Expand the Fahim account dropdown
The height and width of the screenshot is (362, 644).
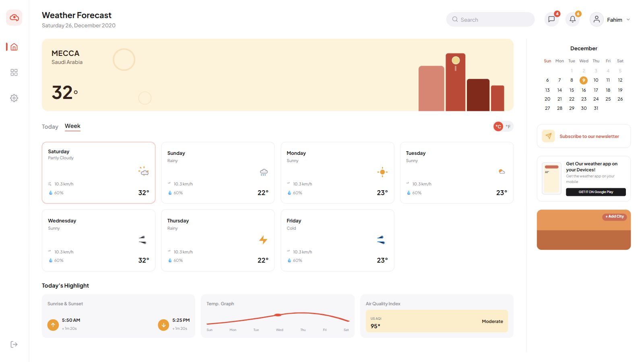click(x=628, y=20)
